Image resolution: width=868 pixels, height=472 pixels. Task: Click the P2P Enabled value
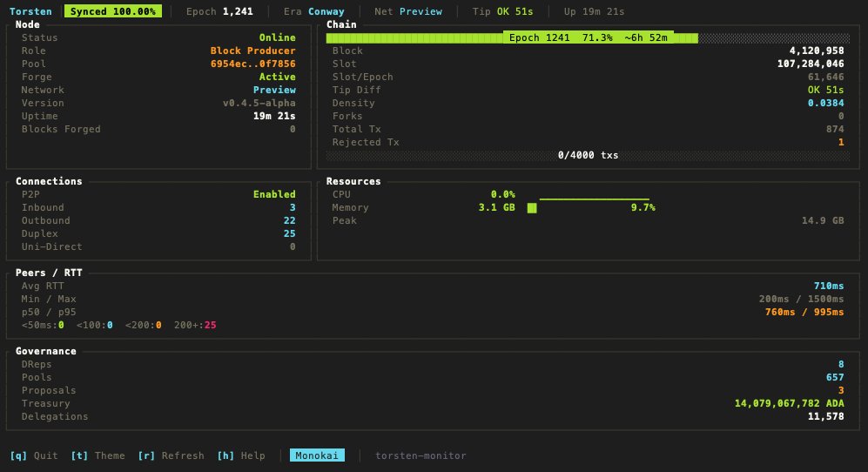tap(274, 194)
